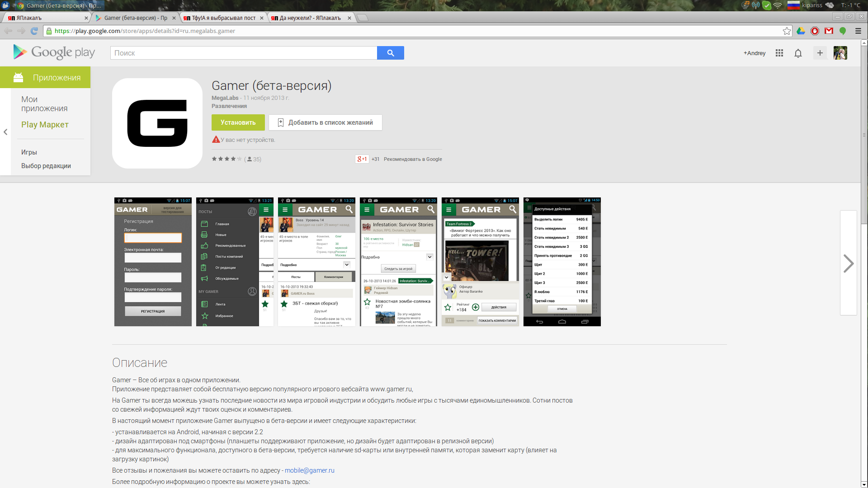Collapse the sidebar with the left chevron
868x488 pixels.
coord(5,132)
